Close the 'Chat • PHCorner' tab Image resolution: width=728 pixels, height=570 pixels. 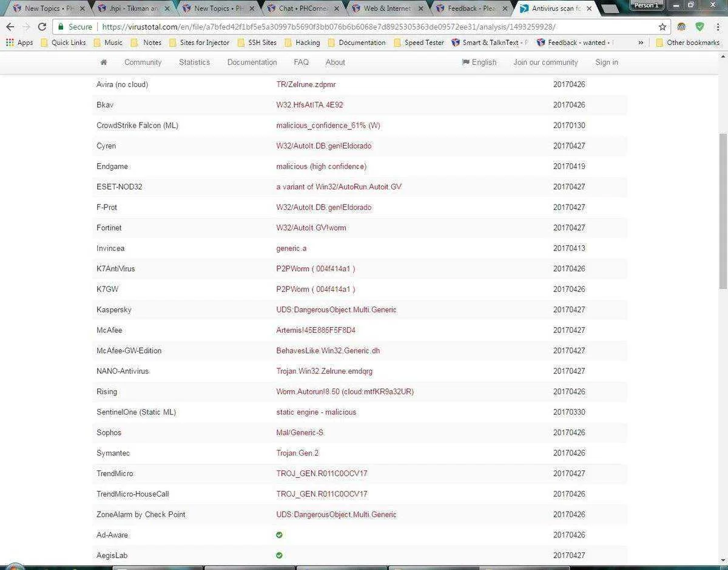(x=337, y=8)
